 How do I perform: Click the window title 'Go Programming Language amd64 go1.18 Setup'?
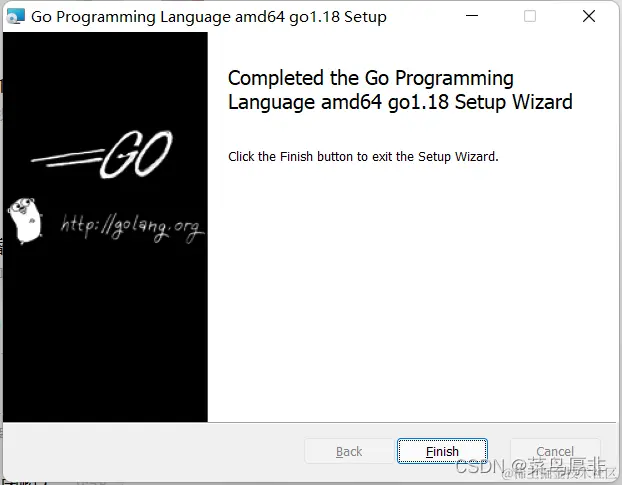click(209, 17)
